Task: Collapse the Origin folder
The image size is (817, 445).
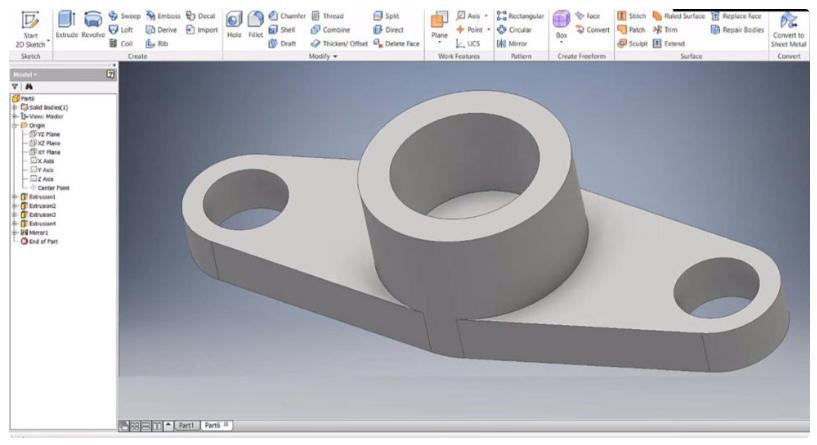Action: [x=15, y=125]
